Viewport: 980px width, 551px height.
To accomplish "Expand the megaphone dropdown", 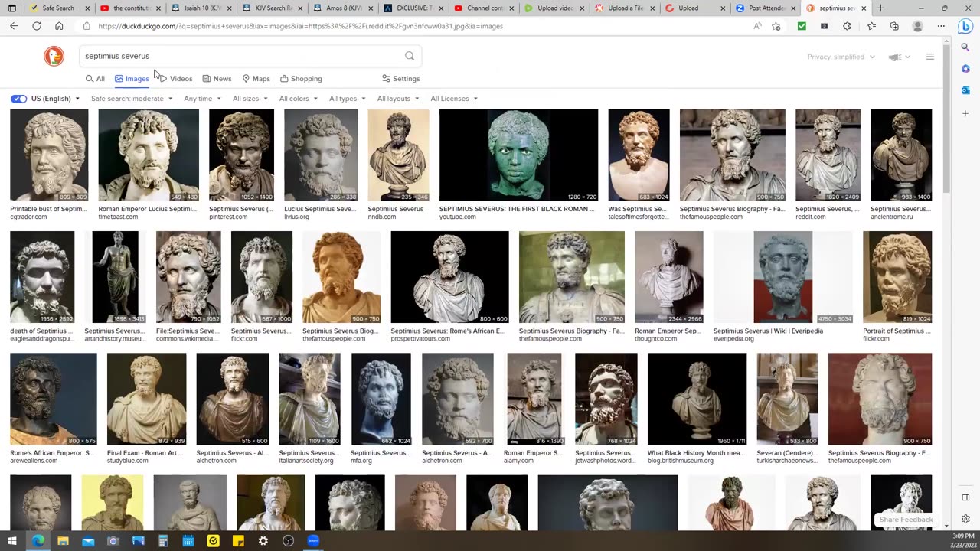I will tap(899, 57).
